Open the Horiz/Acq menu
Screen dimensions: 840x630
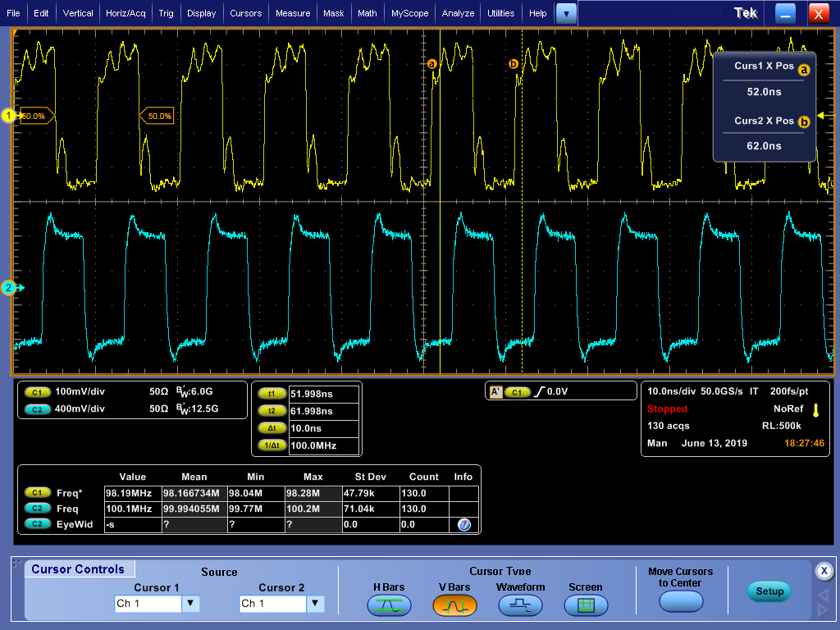pyautogui.click(x=126, y=13)
